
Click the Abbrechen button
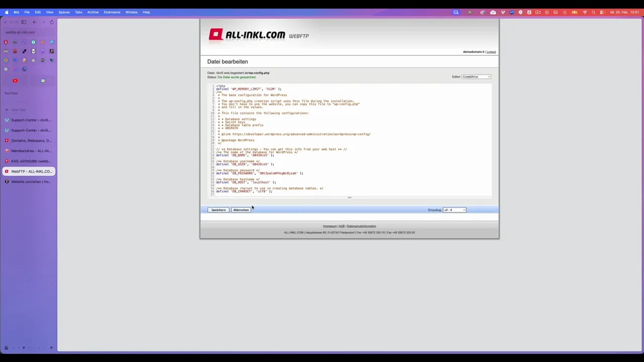click(240, 210)
